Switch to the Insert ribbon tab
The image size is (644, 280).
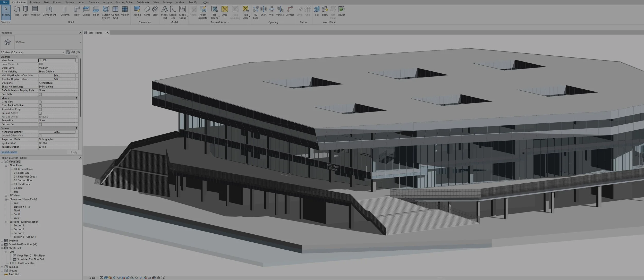pos(81,2)
